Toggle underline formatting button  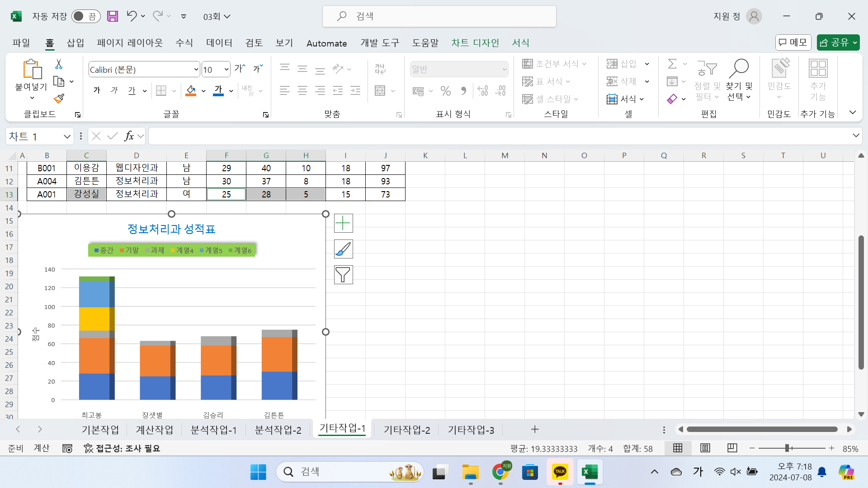click(132, 90)
